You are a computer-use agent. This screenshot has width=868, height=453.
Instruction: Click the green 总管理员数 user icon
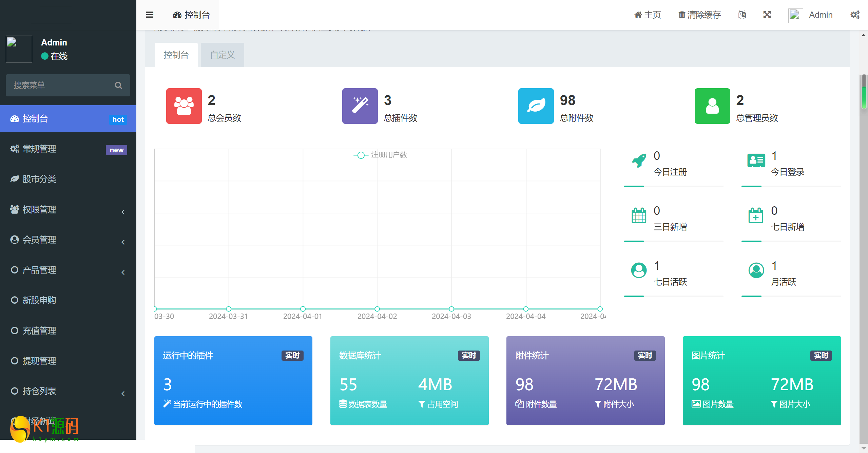point(712,106)
